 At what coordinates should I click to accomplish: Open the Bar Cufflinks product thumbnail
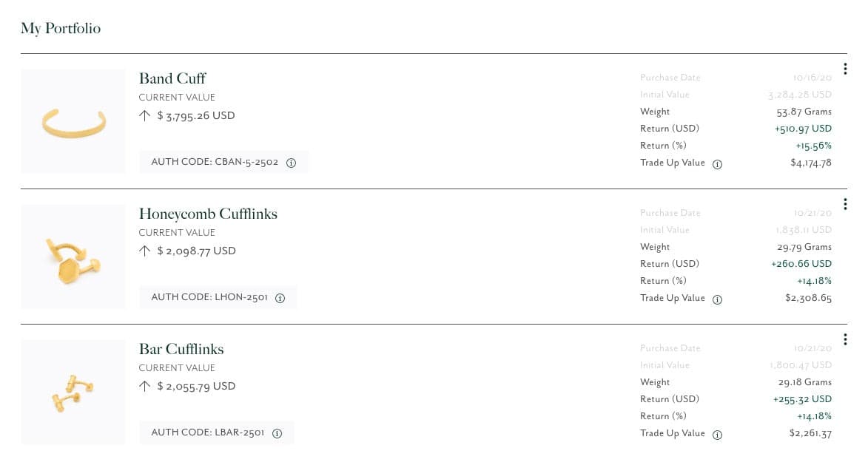point(73,392)
